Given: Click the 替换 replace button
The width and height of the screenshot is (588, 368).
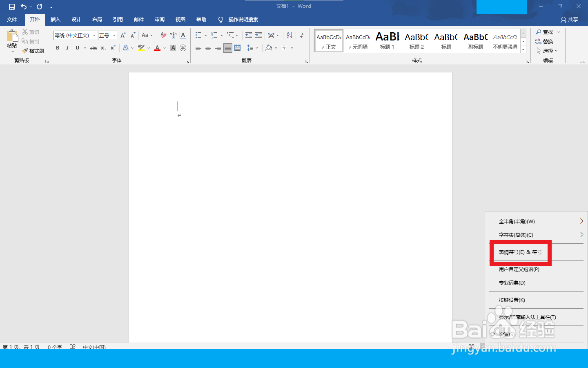Looking at the screenshot, I should click(x=544, y=41).
